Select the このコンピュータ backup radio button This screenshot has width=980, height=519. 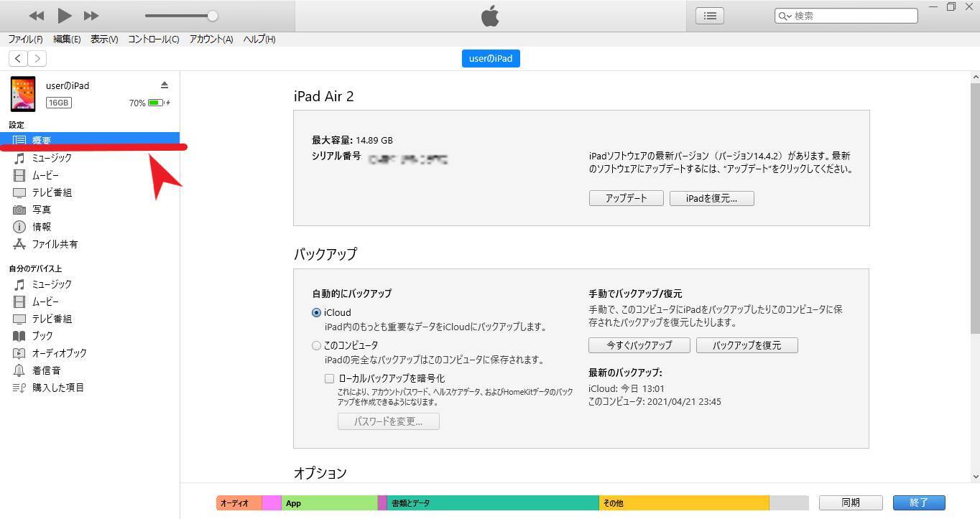(316, 346)
